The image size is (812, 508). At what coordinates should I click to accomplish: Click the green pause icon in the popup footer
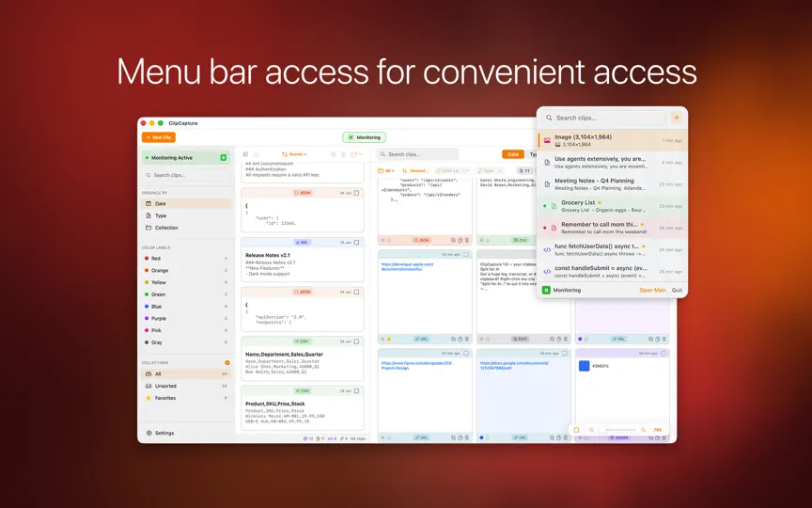point(546,290)
